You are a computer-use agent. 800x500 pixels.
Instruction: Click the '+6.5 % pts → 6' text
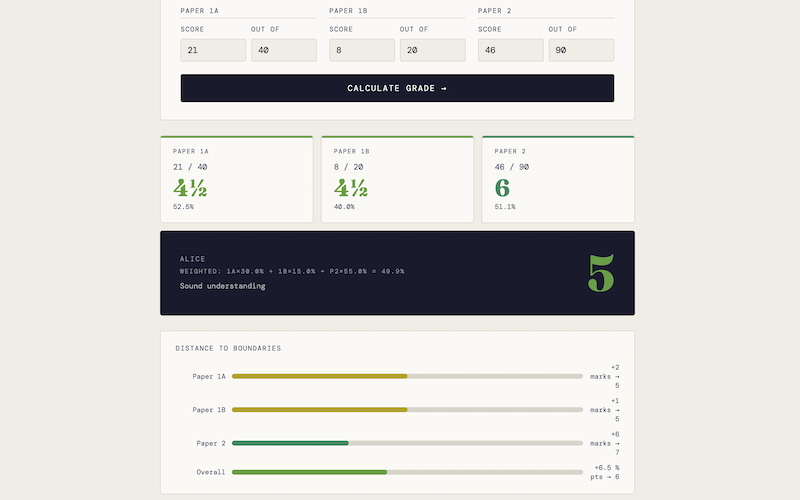tap(605, 472)
